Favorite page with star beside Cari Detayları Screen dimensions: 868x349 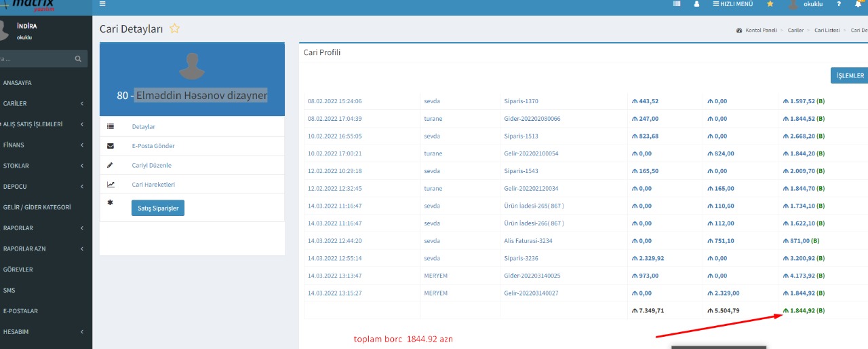click(175, 29)
